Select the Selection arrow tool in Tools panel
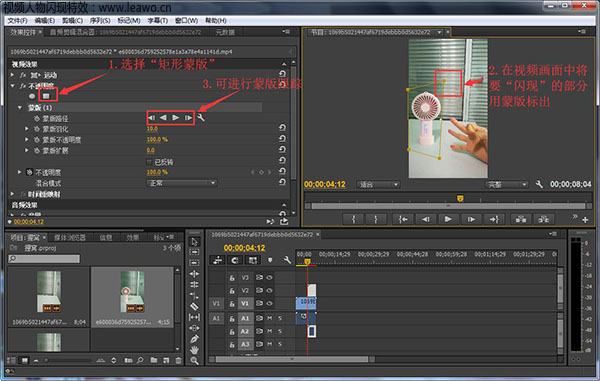This screenshot has height=381, width=600. pyautogui.click(x=194, y=241)
